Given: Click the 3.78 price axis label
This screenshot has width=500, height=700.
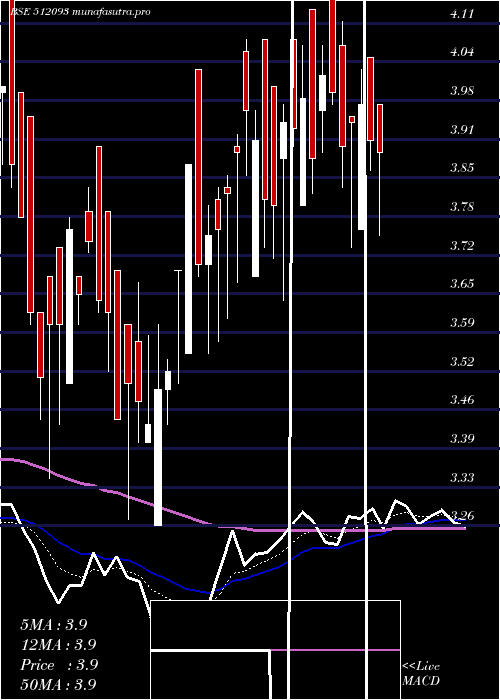Looking at the screenshot, I should coord(462,207).
